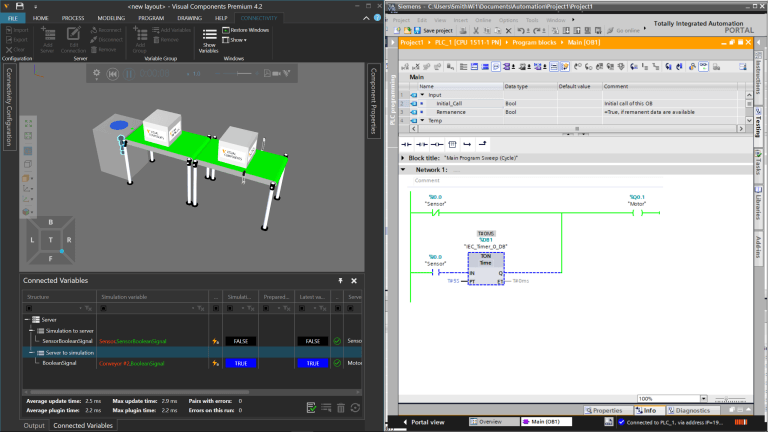768x432 pixels.
Task: Toggle the filter checkbox under Simulation variable column
Action: [103, 308]
